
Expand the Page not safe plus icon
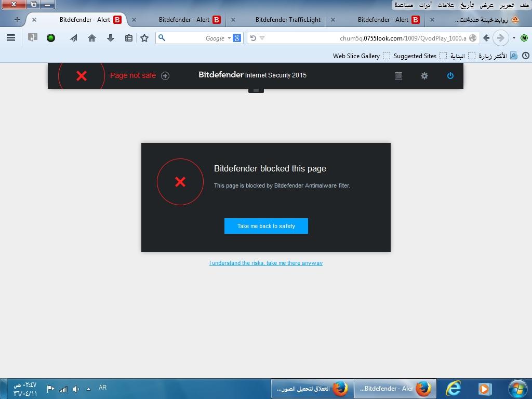point(165,76)
